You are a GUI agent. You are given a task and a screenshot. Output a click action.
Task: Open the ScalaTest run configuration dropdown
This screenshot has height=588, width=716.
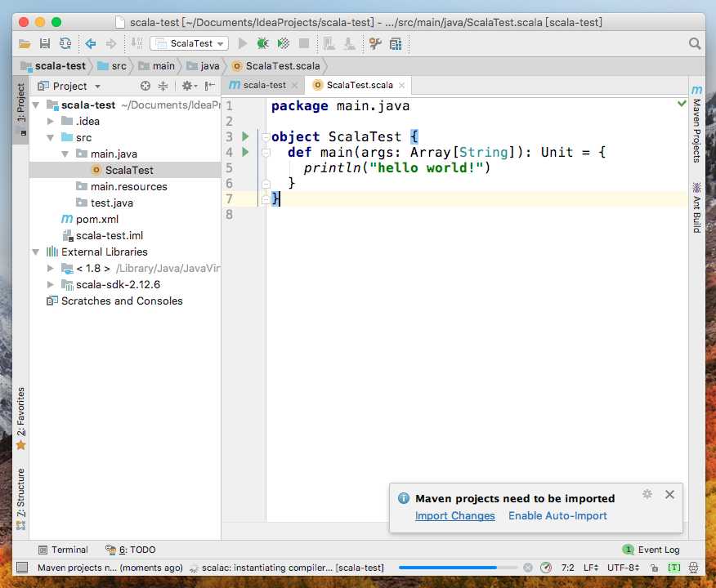tap(189, 44)
